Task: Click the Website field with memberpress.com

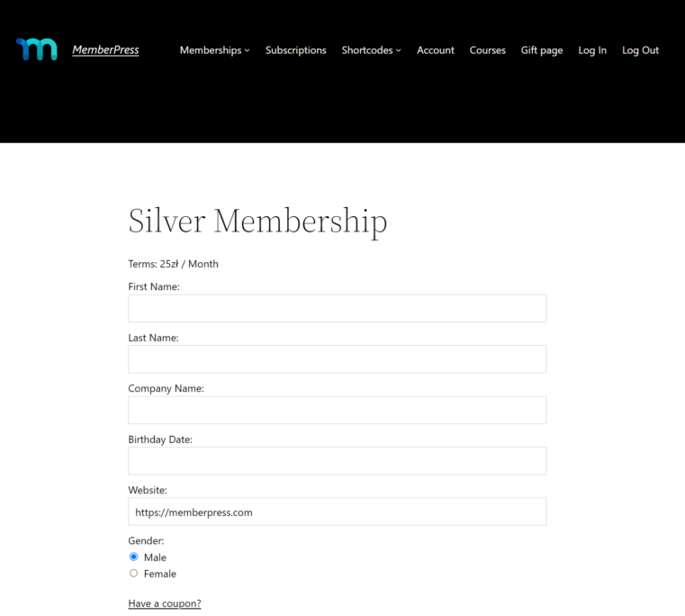Action: click(x=337, y=512)
